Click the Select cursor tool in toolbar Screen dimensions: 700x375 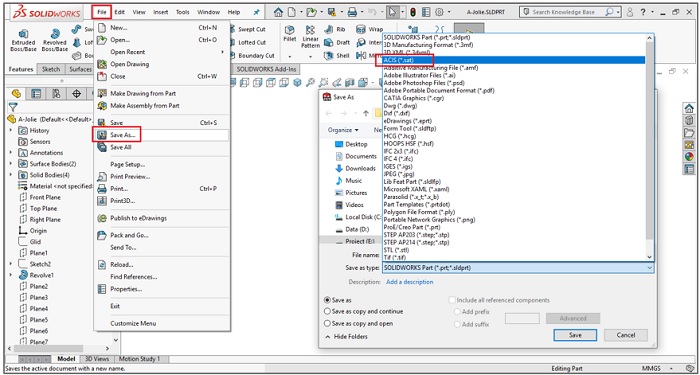[x=392, y=12]
